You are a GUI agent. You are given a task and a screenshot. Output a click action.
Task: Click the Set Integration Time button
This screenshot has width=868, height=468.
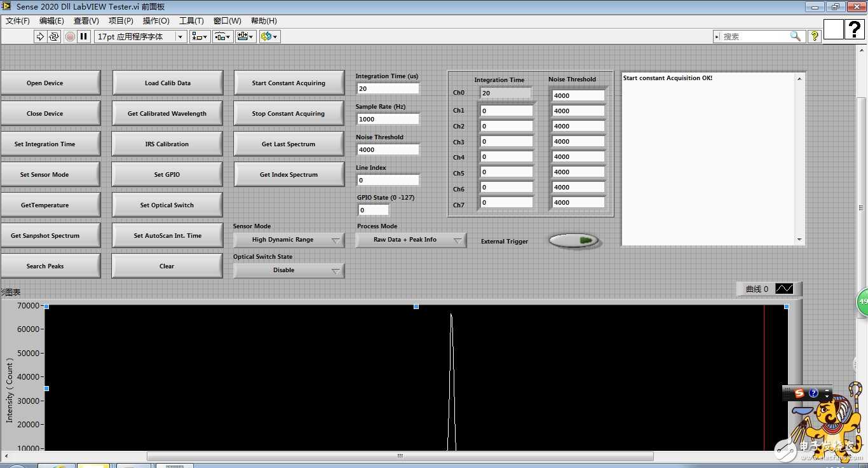pyautogui.click(x=50, y=144)
